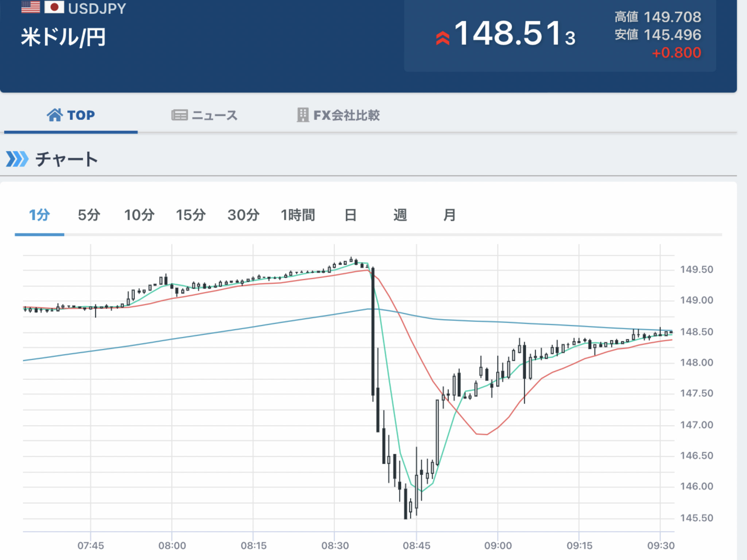747x560 pixels.
Task: Select the 15分 chart interval
Action: [191, 215]
